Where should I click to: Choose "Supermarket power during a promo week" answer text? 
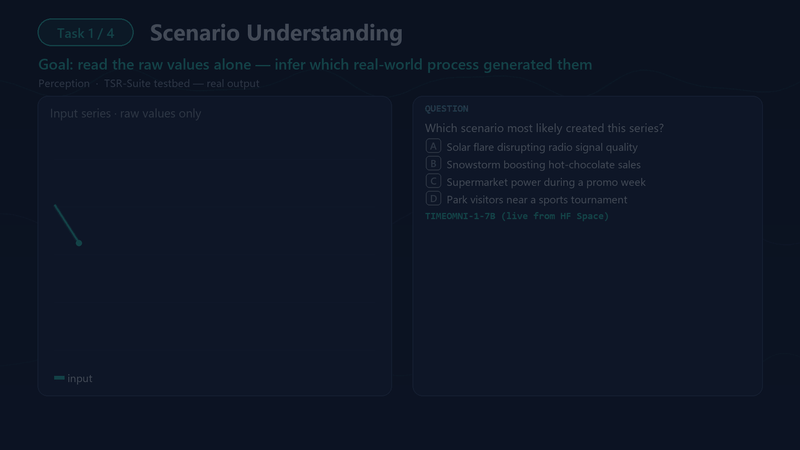[546, 182]
